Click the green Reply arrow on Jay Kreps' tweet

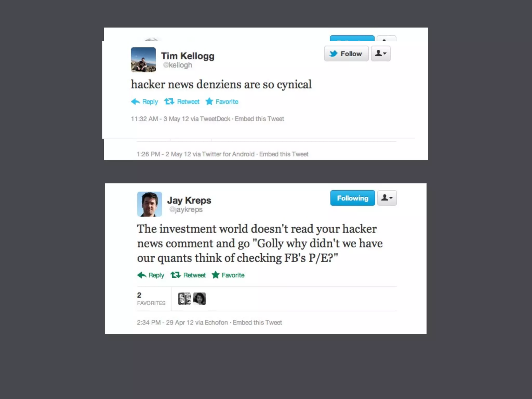pos(142,275)
